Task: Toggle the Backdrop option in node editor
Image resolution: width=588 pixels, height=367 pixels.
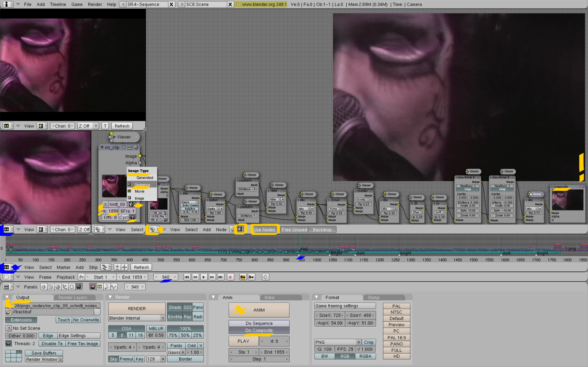Action: (x=322, y=229)
